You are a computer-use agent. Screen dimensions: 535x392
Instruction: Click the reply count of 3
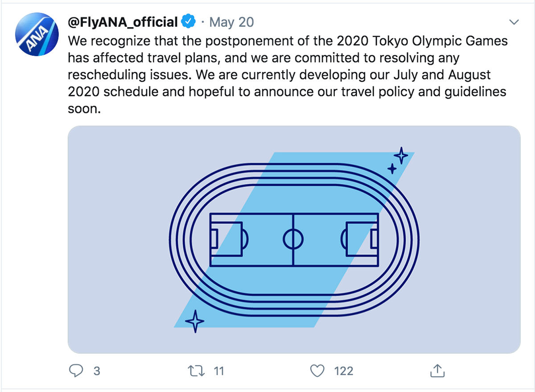(x=97, y=371)
